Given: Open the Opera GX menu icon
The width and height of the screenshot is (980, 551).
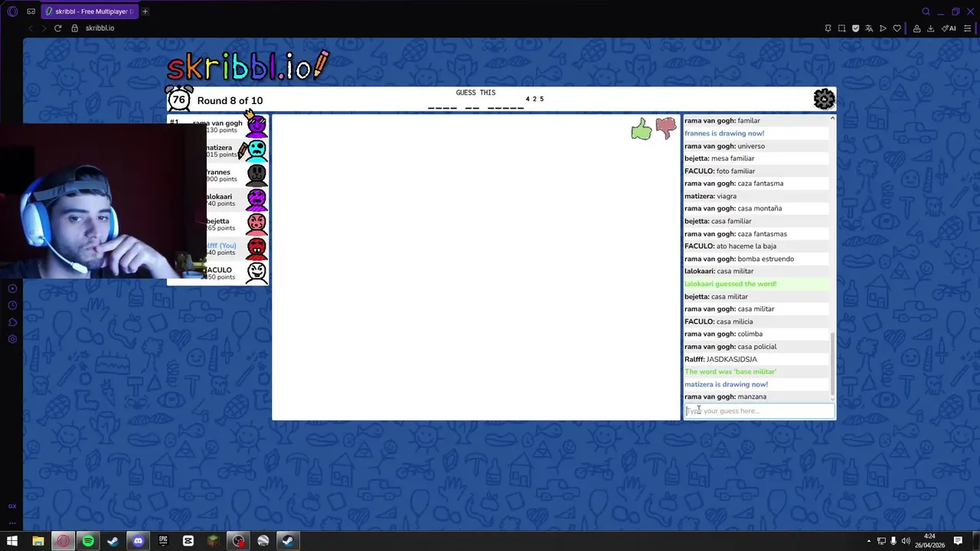Looking at the screenshot, I should point(11,11).
